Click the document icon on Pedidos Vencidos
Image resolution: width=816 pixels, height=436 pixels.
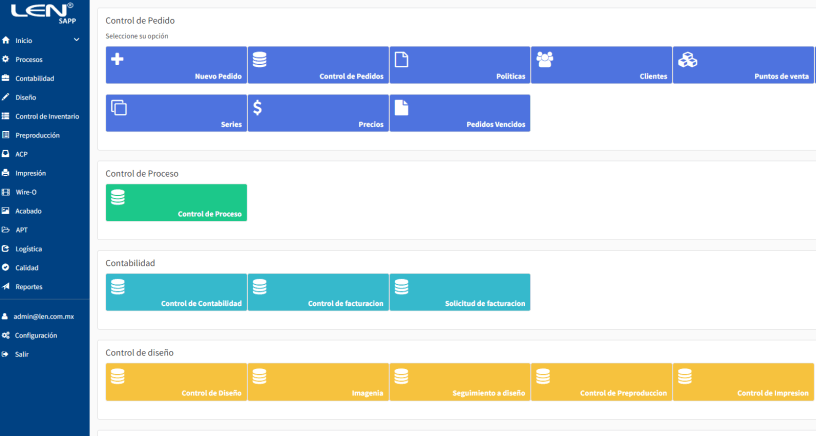[x=401, y=107]
